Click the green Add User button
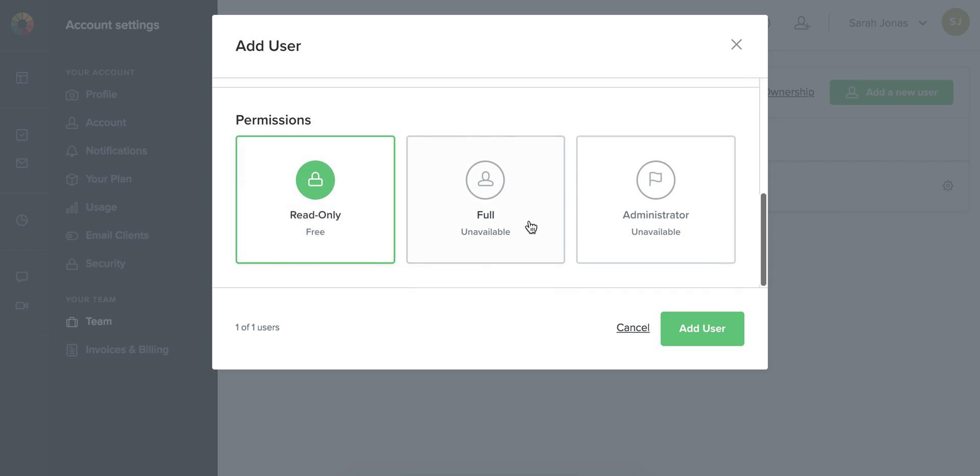This screenshot has height=476, width=980. point(702,328)
